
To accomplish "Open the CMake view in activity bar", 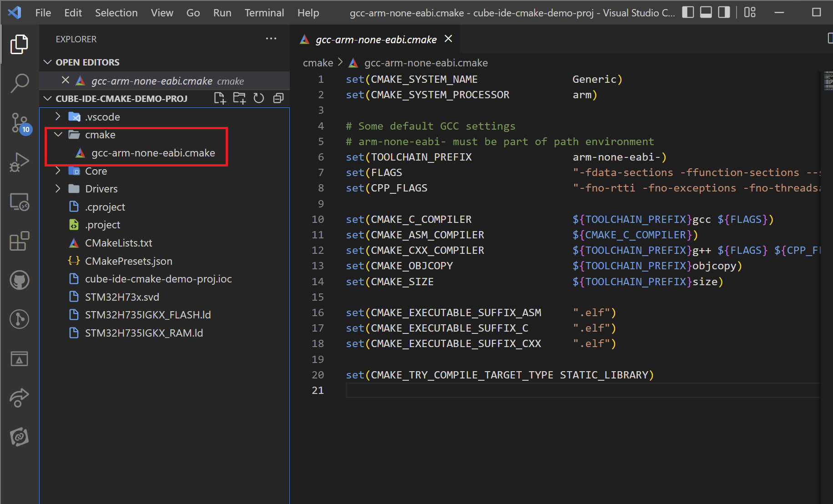I will [19, 359].
